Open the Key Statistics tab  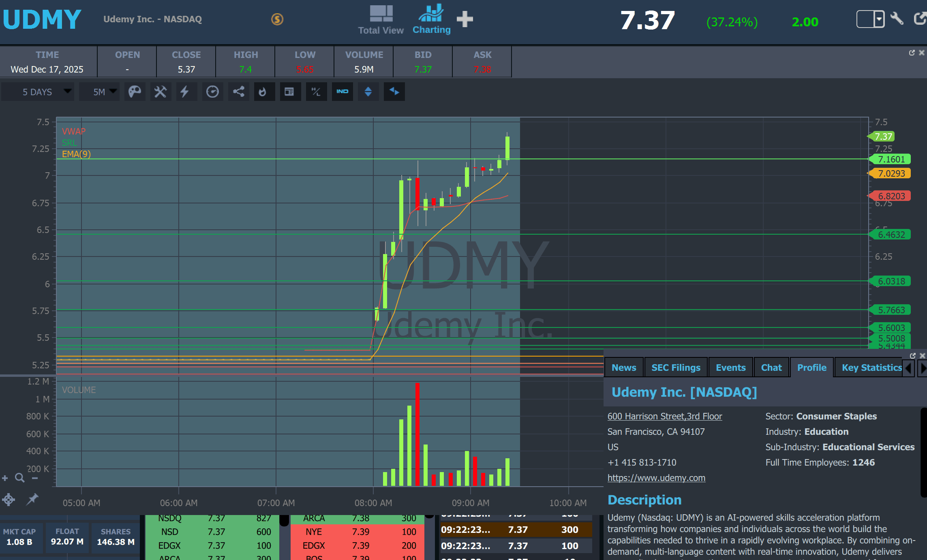pos(871,368)
